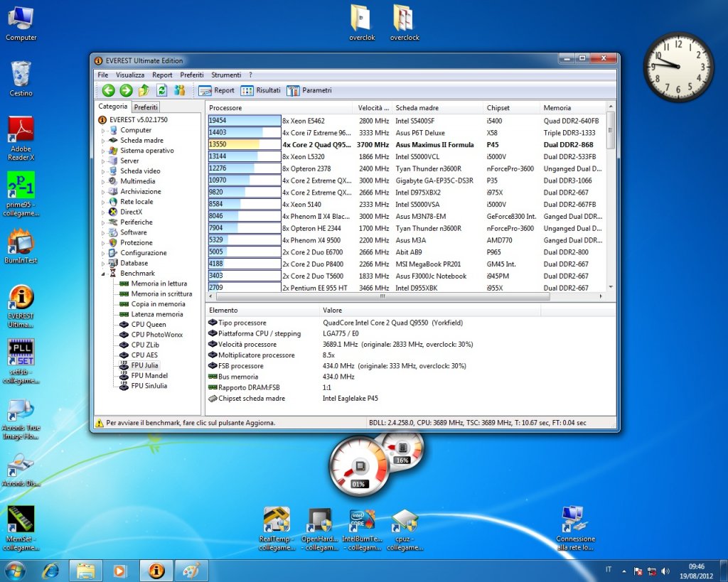Sort by the Memoria column header
The width and height of the screenshot is (728, 582).
pos(572,108)
